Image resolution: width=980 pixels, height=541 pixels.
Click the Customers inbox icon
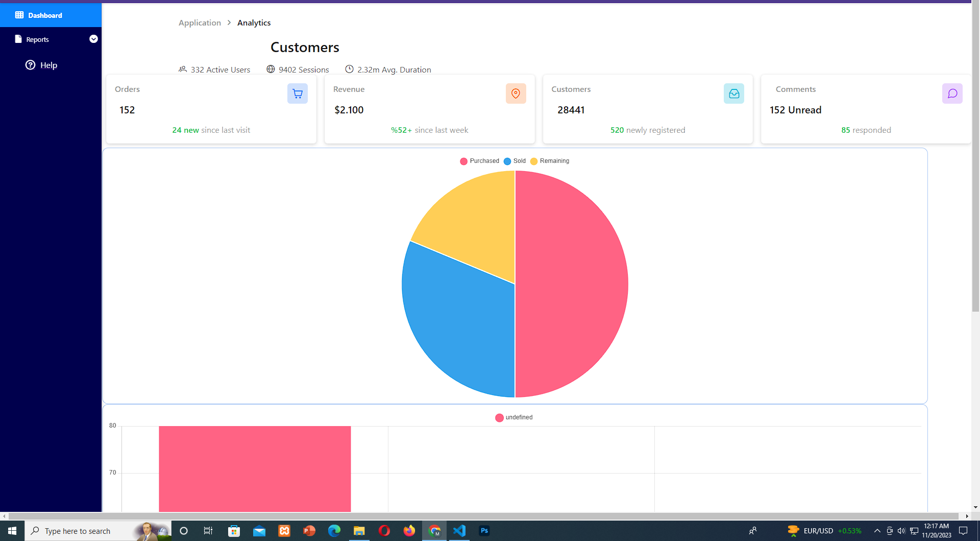point(734,93)
